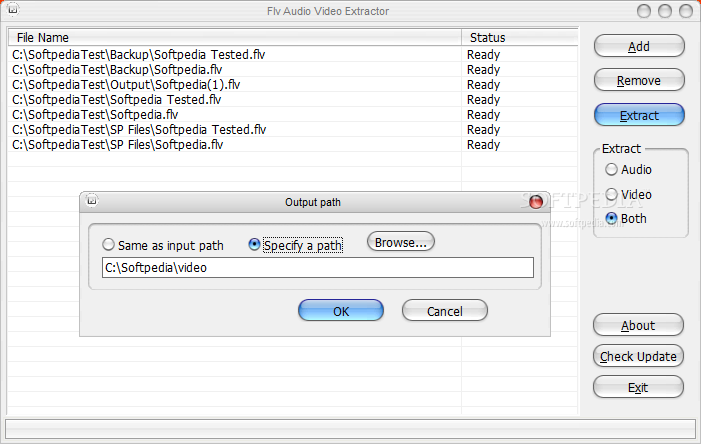
Task: Click the middle main window title button
Action: pos(665,11)
